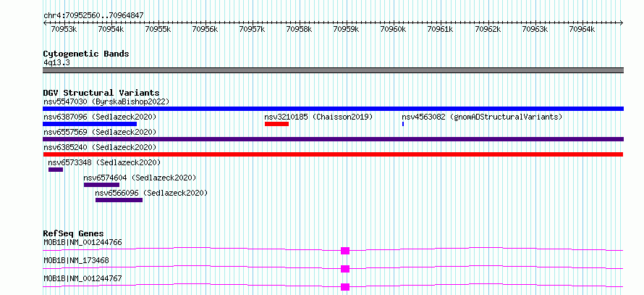The image size is (644, 295).
Task: Click the ruler's right arrowhead
Action: click(x=622, y=22)
